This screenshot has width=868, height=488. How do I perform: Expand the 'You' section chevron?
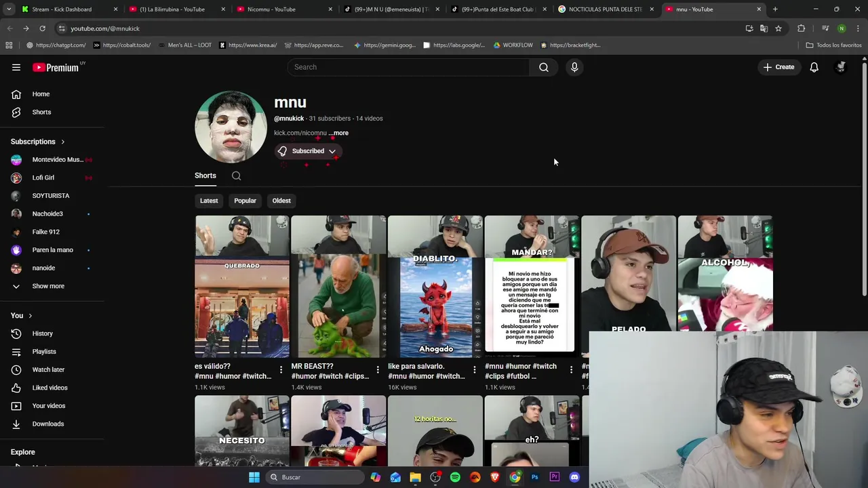(30, 316)
